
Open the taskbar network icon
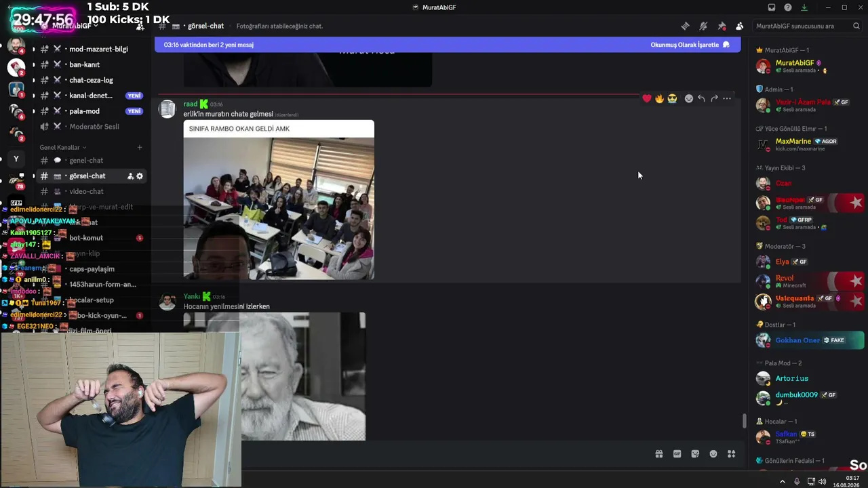[x=811, y=481]
